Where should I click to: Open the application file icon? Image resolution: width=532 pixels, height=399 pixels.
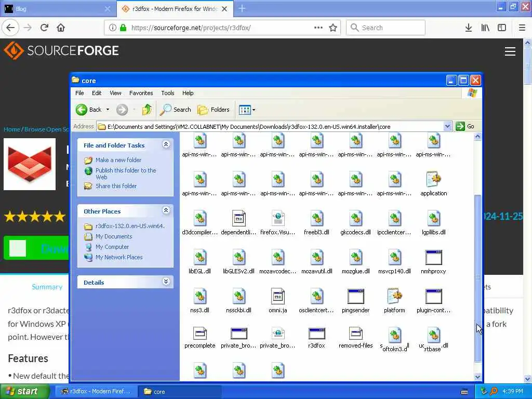point(433,179)
